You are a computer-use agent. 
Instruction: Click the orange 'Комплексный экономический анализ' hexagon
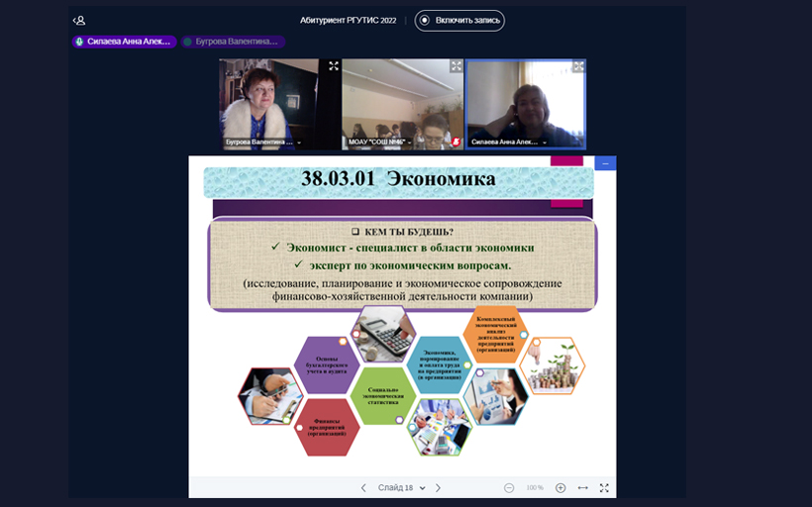(x=495, y=335)
